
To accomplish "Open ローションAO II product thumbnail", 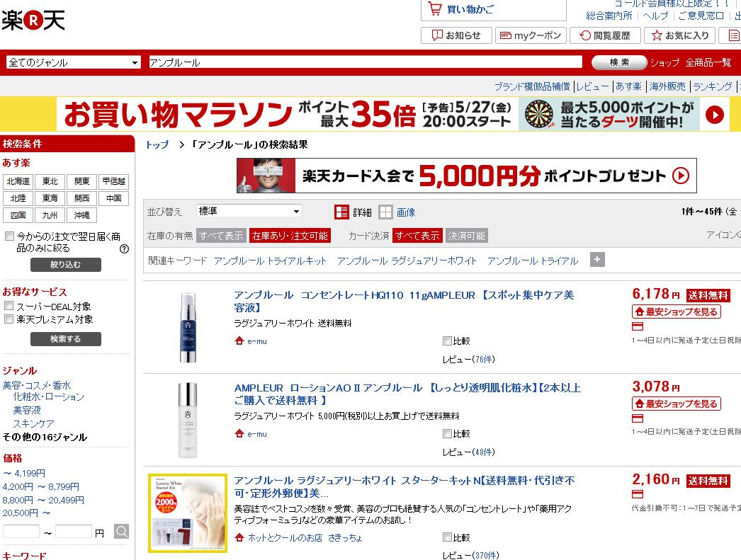I will 188,420.
